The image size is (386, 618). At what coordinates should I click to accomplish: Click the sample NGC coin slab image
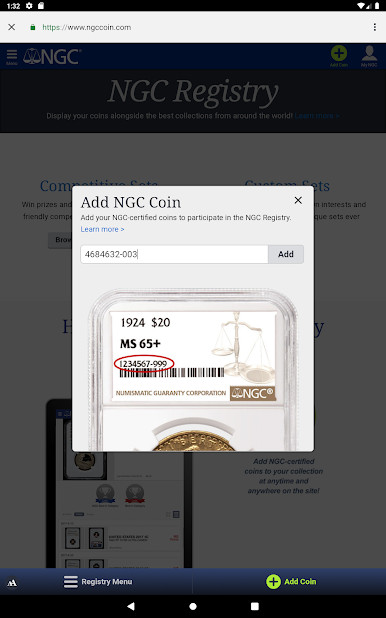pos(193,370)
